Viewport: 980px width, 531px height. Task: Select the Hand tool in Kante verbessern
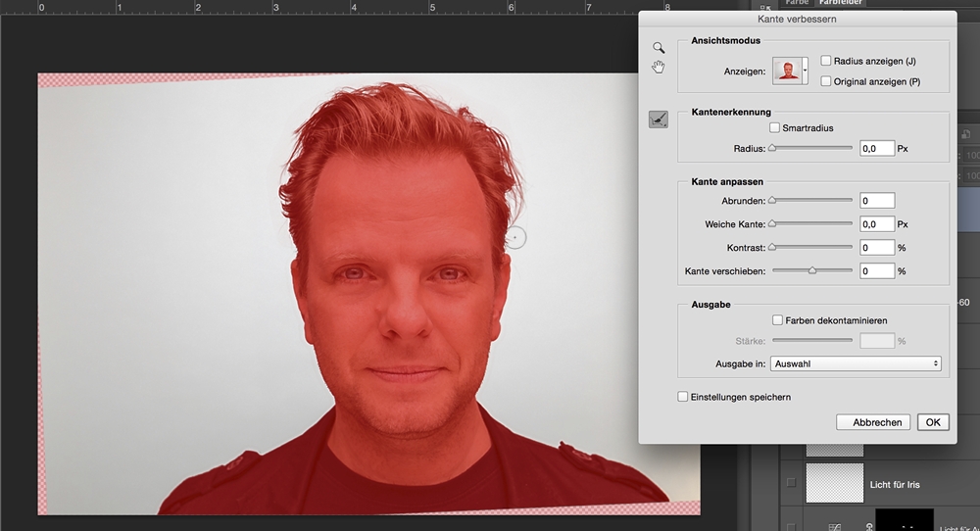pyautogui.click(x=659, y=67)
